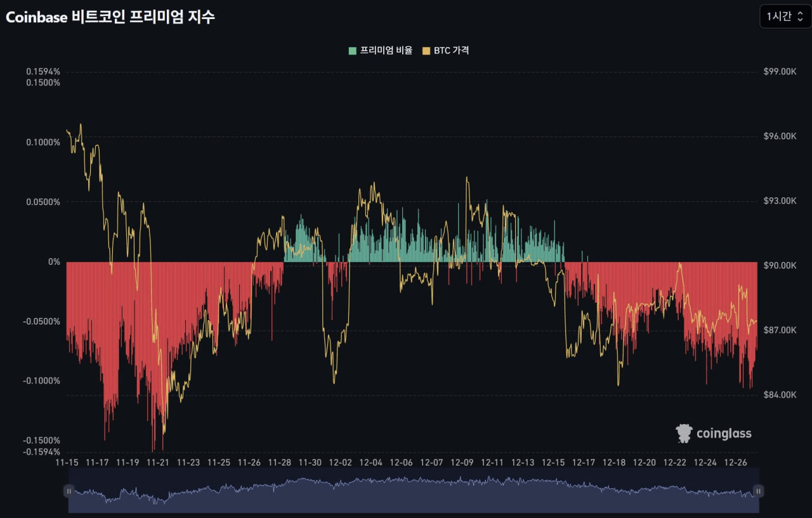Click the $99.00K price axis label
Viewport: 812px width, 518px height.
780,71
